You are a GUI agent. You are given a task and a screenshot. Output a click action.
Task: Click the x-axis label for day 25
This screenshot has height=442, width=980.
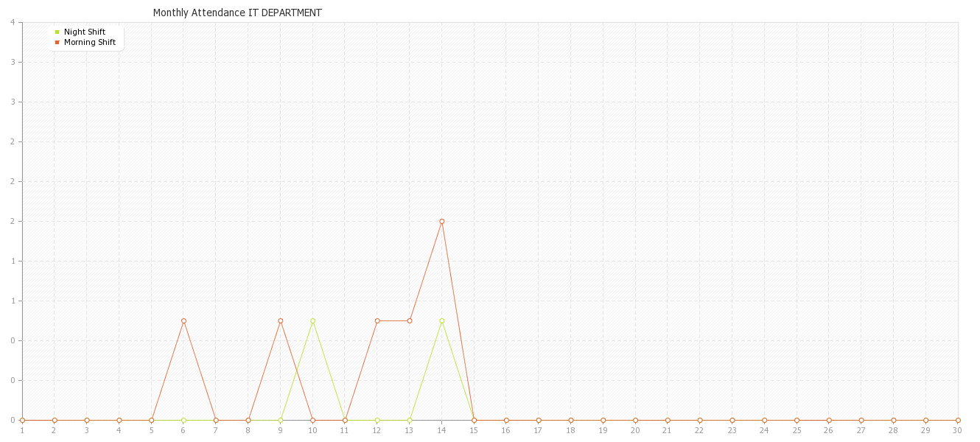[x=797, y=430]
